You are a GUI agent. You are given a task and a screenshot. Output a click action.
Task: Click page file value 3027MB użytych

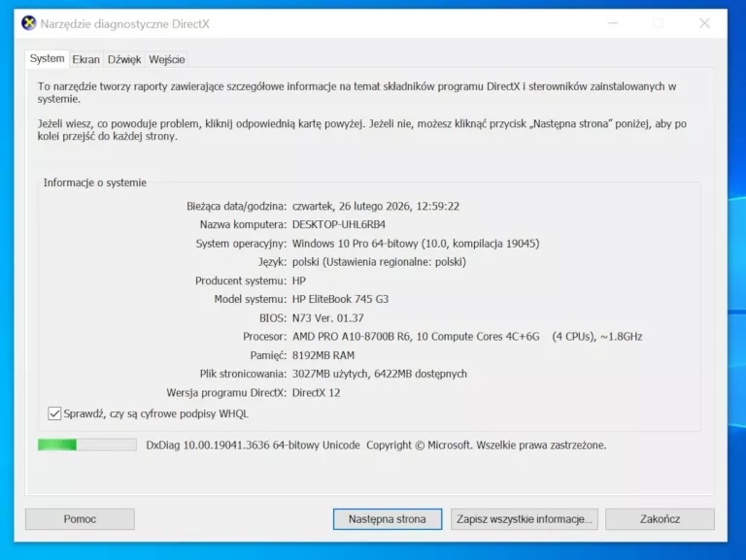tap(330, 374)
